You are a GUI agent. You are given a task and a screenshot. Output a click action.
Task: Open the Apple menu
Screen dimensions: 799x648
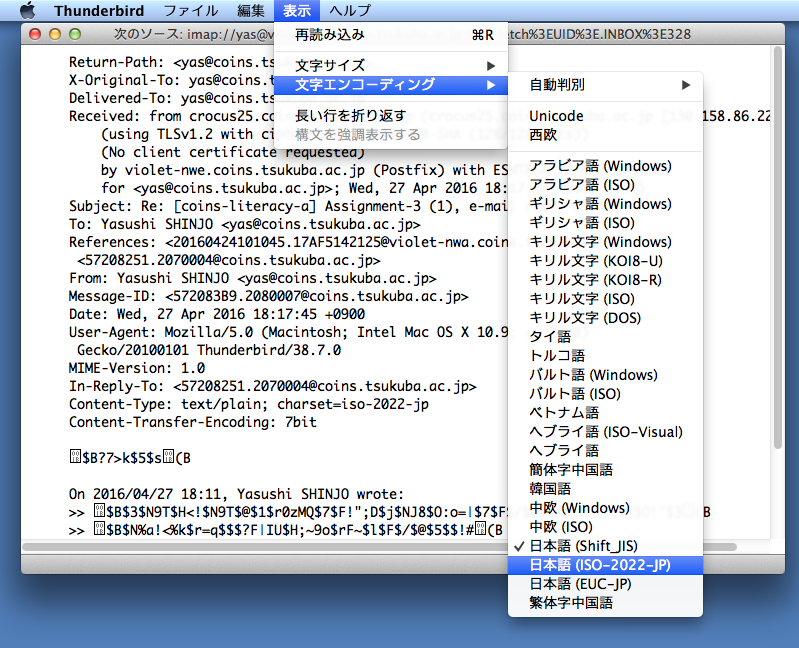click(28, 10)
